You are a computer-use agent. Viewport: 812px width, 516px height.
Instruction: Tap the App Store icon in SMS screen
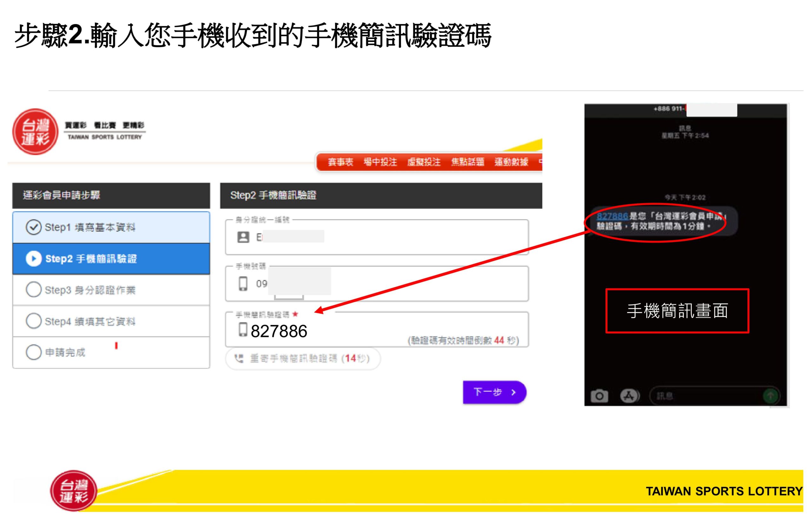(629, 396)
